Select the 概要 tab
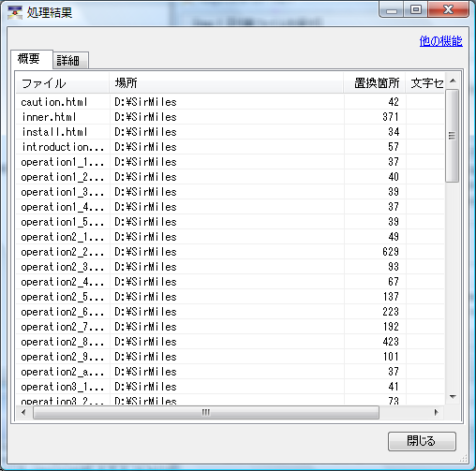The image size is (476, 471). pyautogui.click(x=31, y=59)
